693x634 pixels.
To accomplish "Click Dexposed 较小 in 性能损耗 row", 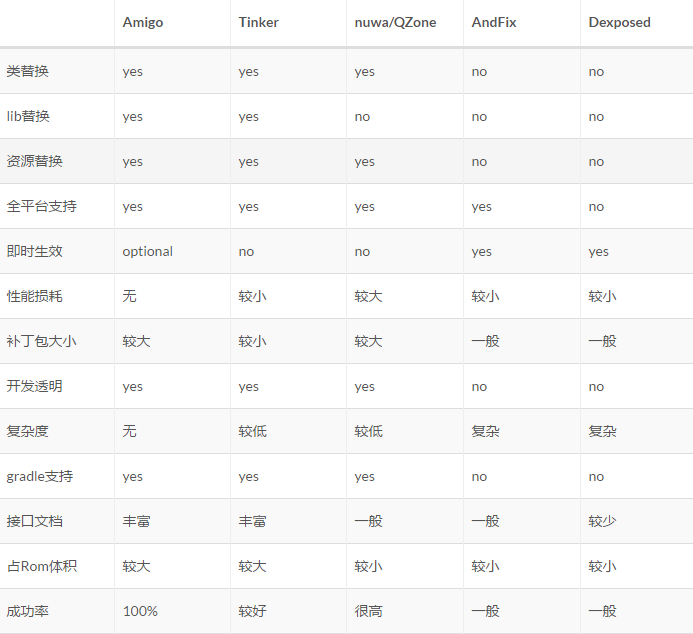I will click(602, 296).
